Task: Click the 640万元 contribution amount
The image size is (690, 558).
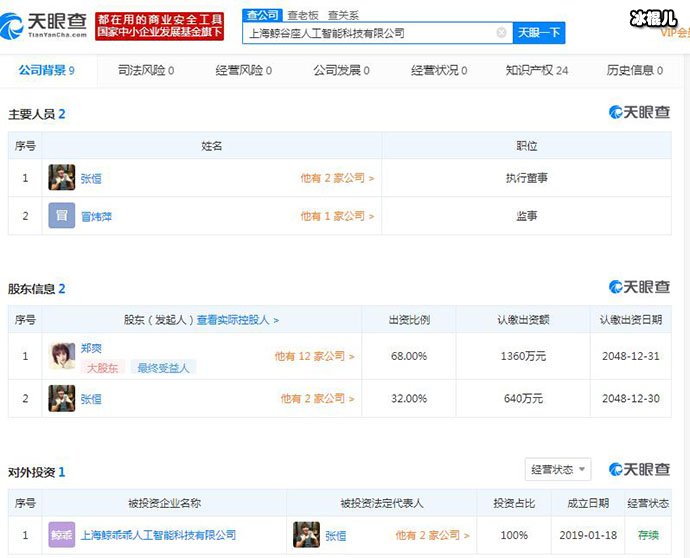Action: [x=523, y=399]
